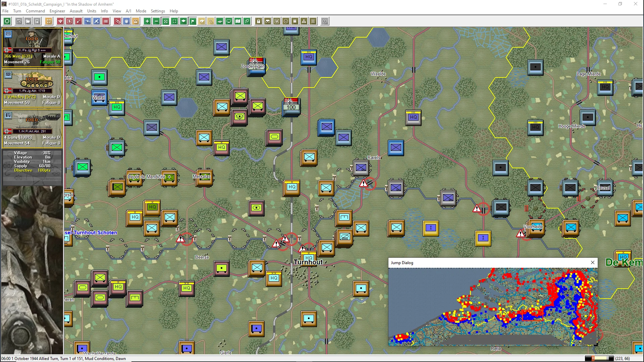644x362 pixels.
Task: Select the II./Fs.Jg.Rgt 6 unit card
Action: tap(32, 47)
